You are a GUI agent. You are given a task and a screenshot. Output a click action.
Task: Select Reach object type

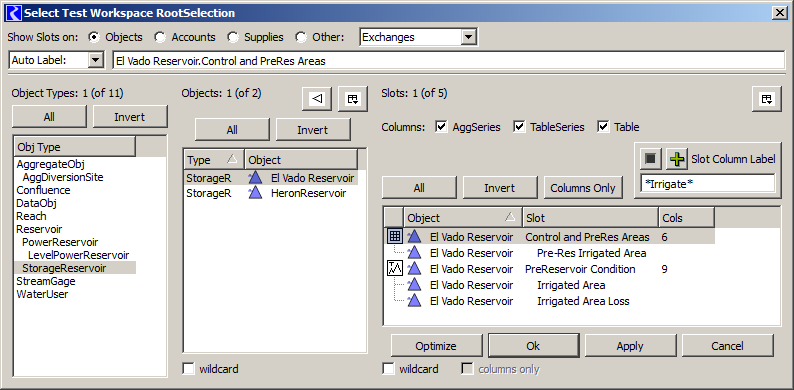click(31, 216)
